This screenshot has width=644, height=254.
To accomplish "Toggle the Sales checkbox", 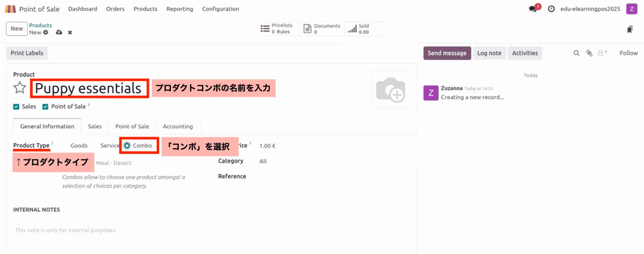I will pyautogui.click(x=16, y=107).
